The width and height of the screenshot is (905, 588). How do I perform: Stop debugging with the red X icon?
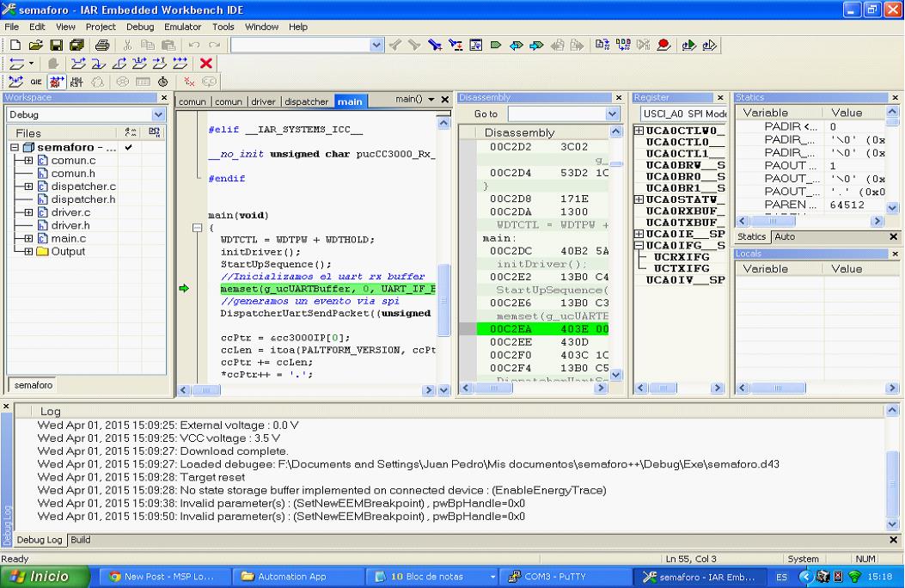205,64
